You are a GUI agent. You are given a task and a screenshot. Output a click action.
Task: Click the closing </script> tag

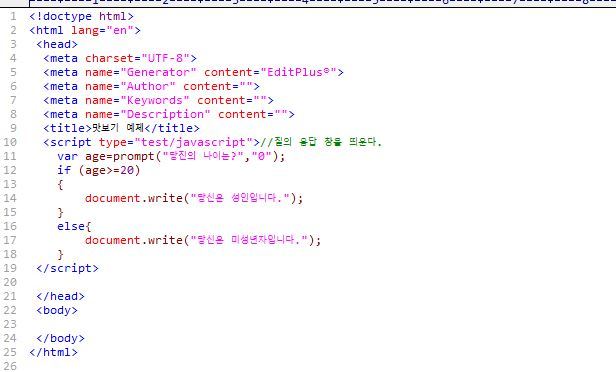point(67,268)
